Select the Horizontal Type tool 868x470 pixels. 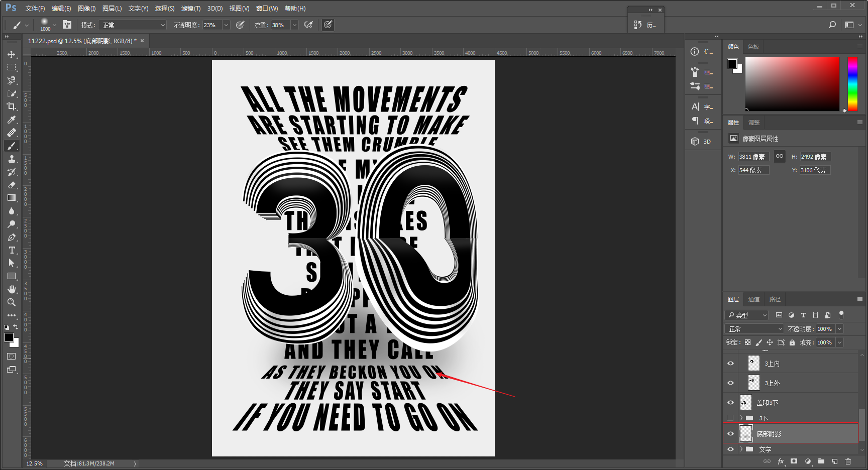coord(11,250)
